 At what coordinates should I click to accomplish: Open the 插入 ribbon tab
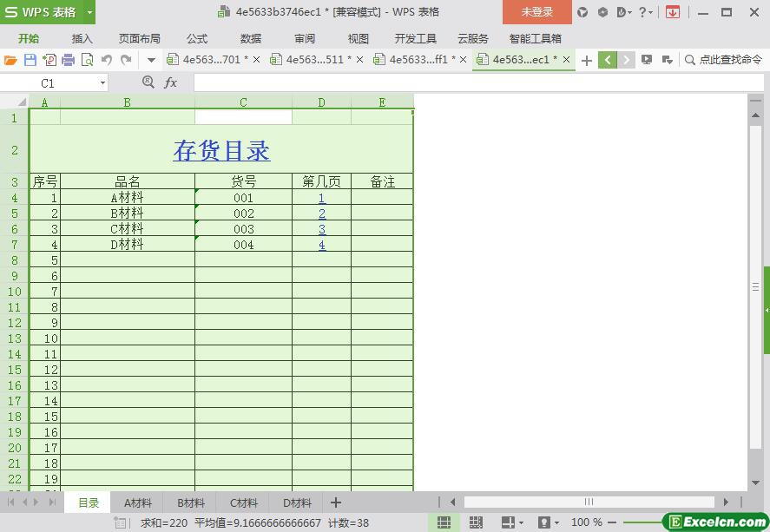82,38
